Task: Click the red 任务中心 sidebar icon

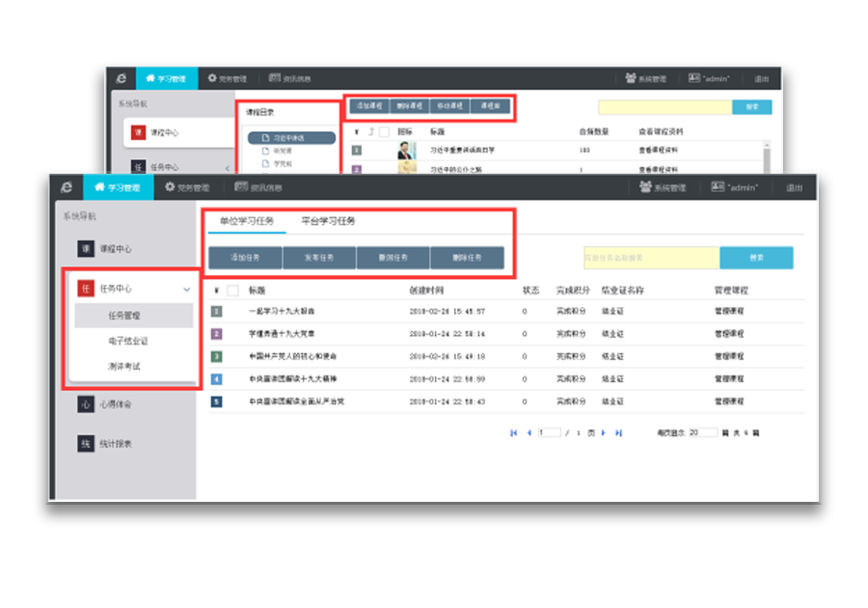Action: click(86, 289)
